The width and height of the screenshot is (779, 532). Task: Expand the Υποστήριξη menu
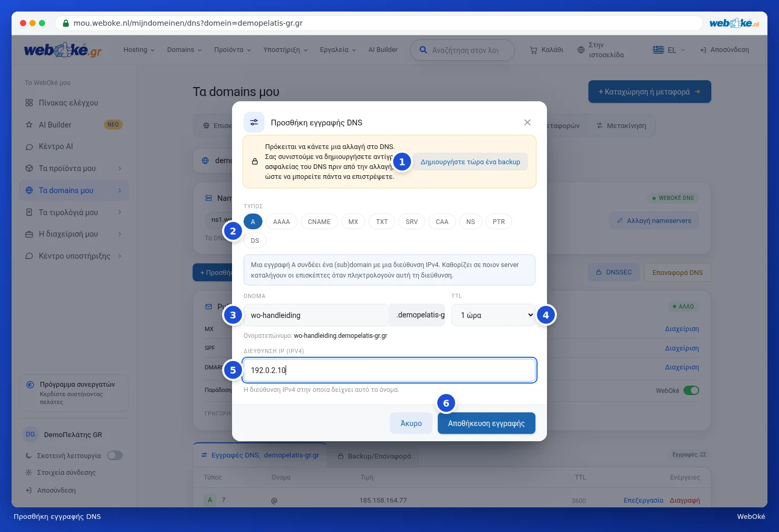coord(286,50)
